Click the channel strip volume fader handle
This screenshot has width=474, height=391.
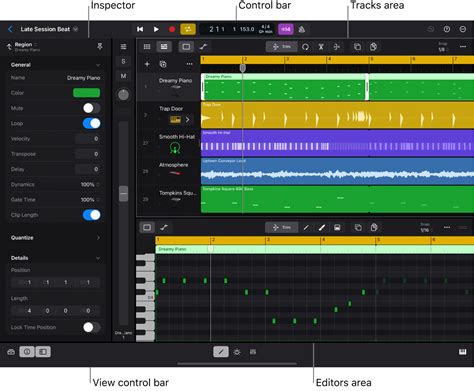[x=123, y=194]
